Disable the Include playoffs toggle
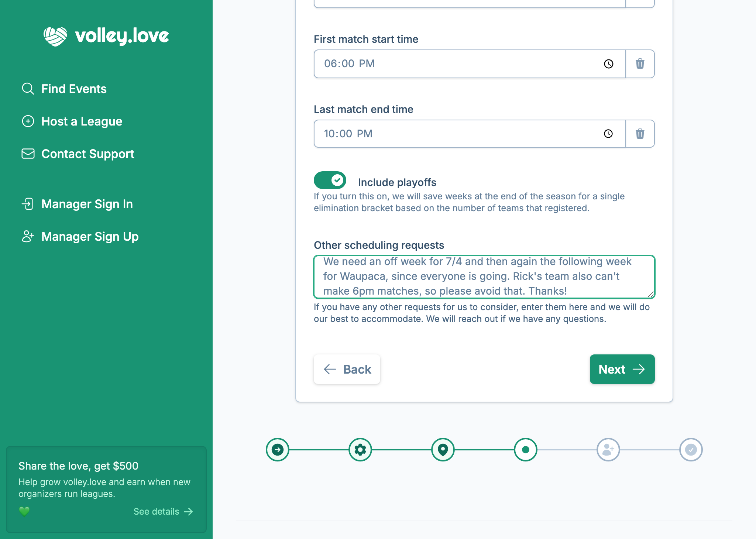 [330, 180]
